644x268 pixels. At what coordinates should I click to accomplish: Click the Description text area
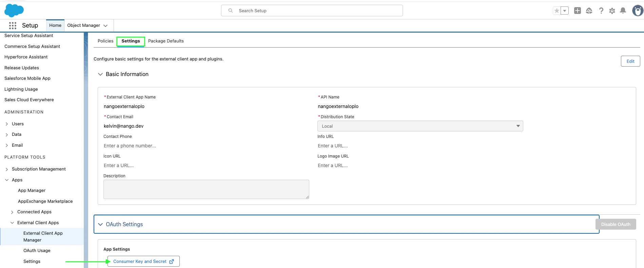pyautogui.click(x=206, y=189)
